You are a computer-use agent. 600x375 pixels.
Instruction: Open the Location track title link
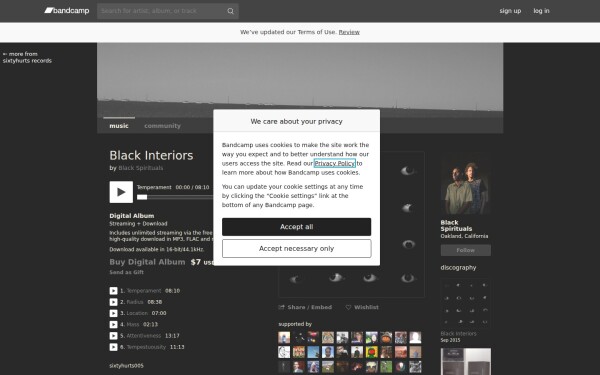click(137, 313)
